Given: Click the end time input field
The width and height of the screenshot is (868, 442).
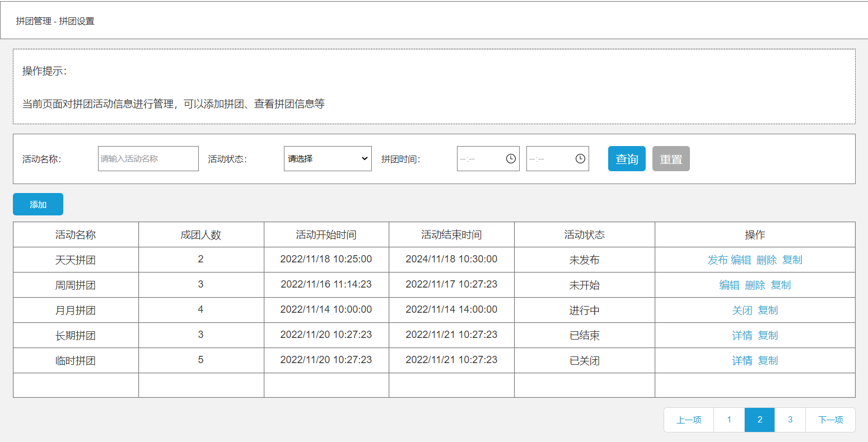Looking at the screenshot, I should (558, 158).
